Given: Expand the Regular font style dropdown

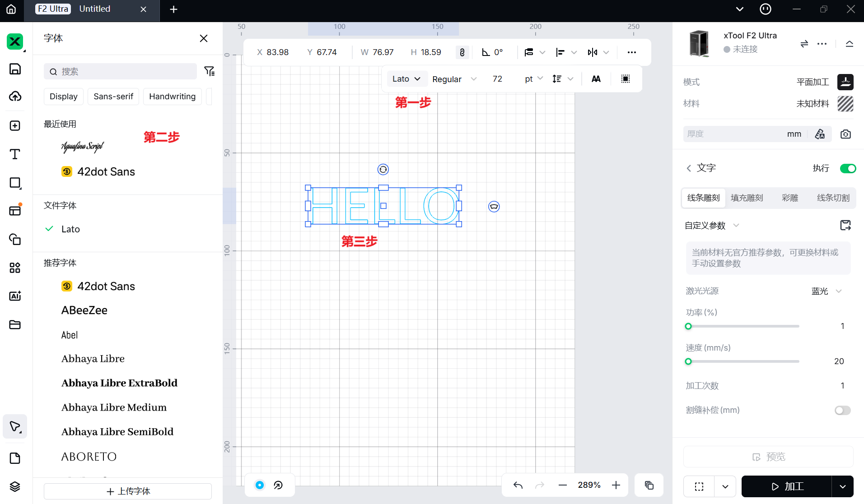Looking at the screenshot, I should click(x=454, y=79).
